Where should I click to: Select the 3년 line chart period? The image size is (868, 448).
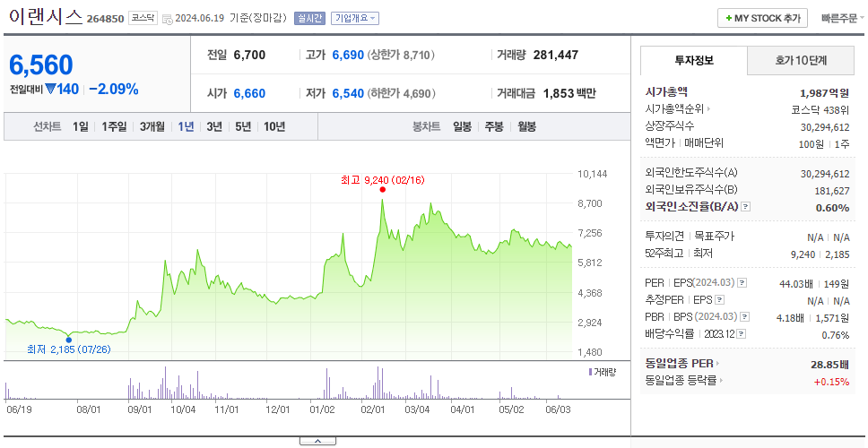[x=214, y=126]
